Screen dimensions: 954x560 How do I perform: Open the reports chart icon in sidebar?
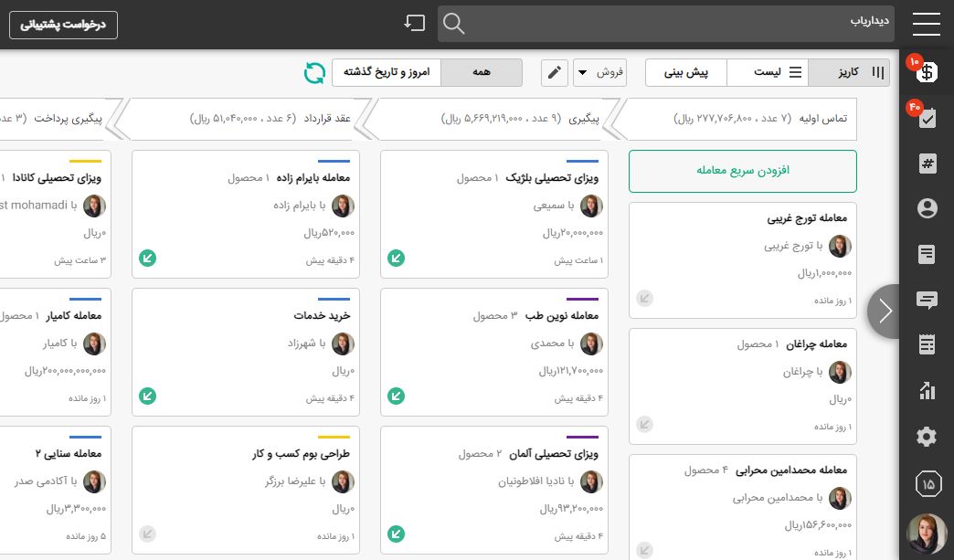point(927,390)
